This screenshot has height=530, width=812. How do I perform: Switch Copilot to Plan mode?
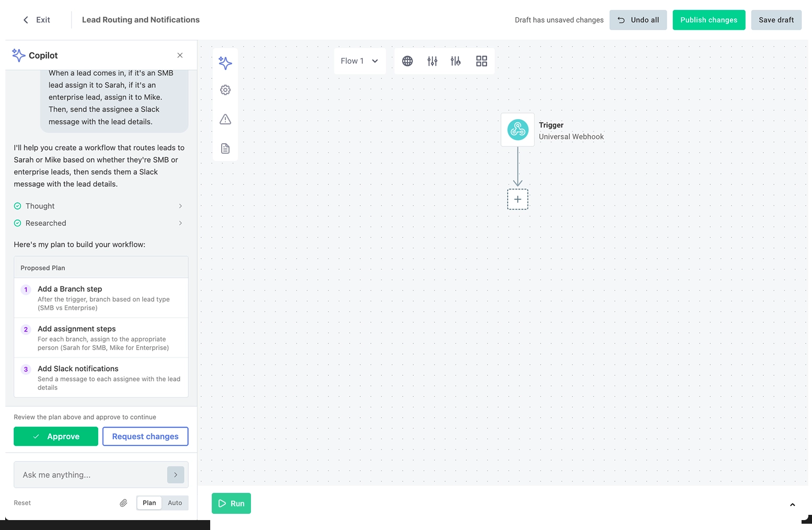click(x=148, y=502)
